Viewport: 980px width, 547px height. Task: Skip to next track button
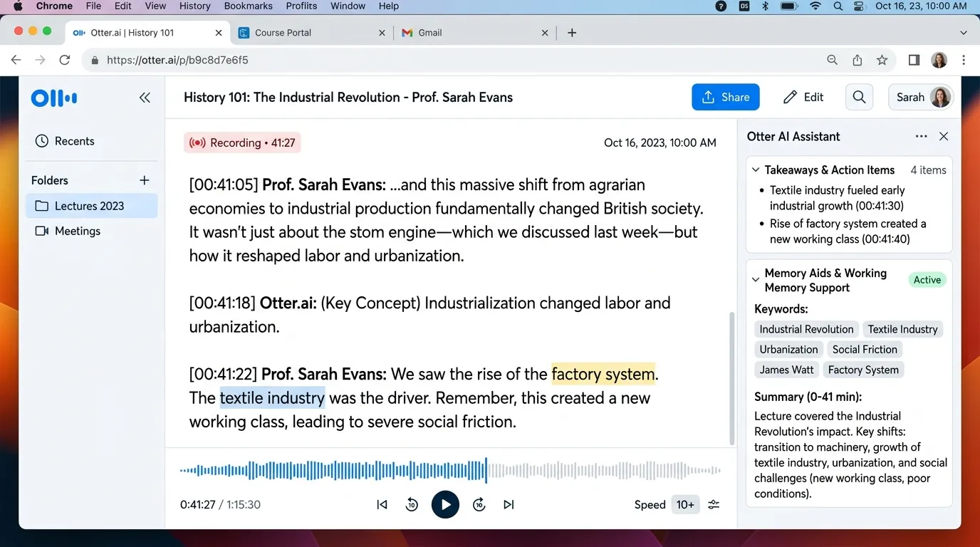(x=509, y=504)
